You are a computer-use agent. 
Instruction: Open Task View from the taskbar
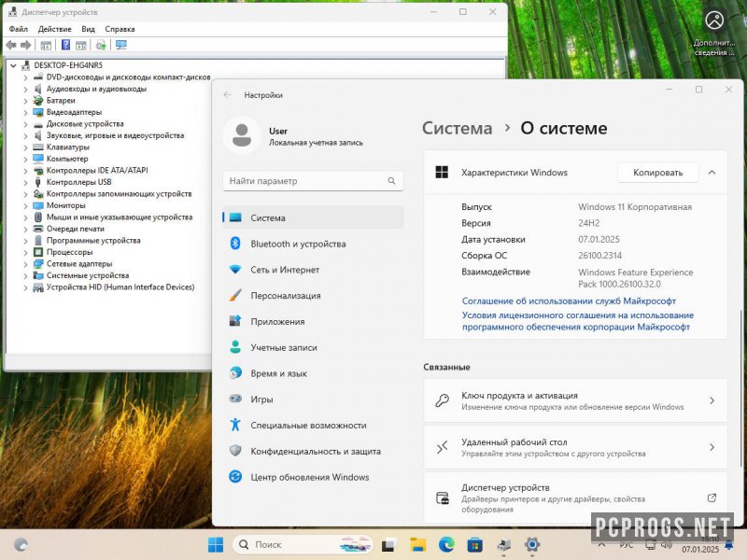tap(388, 544)
